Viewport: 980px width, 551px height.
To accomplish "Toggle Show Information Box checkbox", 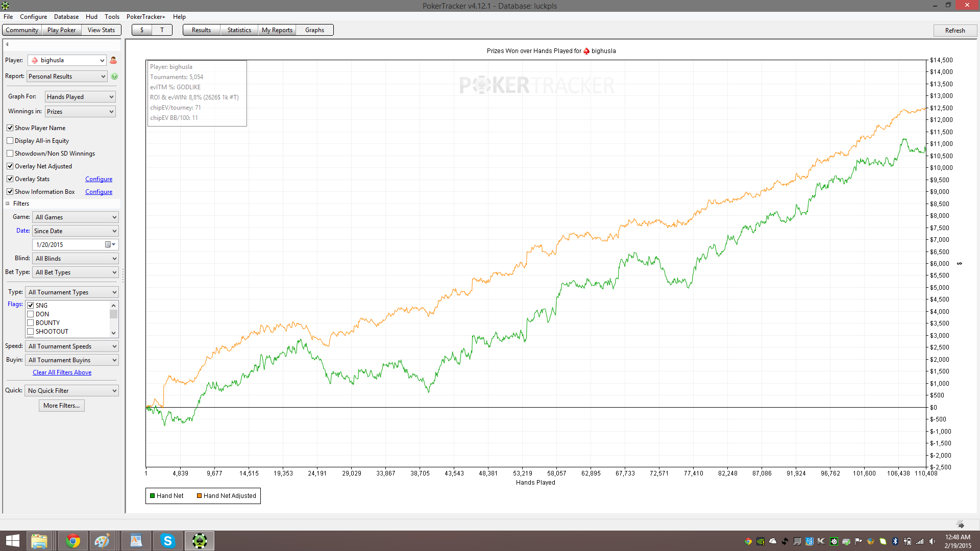I will point(10,192).
